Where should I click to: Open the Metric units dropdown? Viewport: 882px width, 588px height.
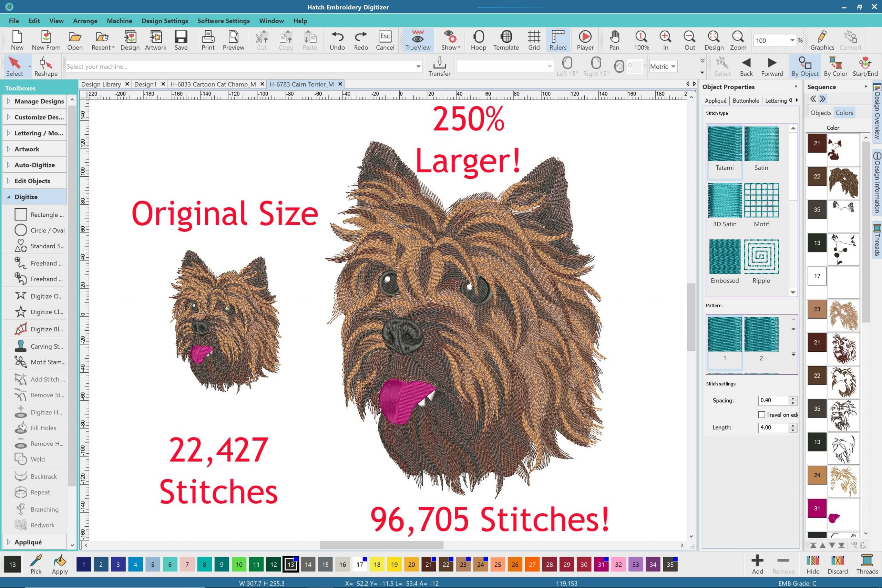click(663, 66)
